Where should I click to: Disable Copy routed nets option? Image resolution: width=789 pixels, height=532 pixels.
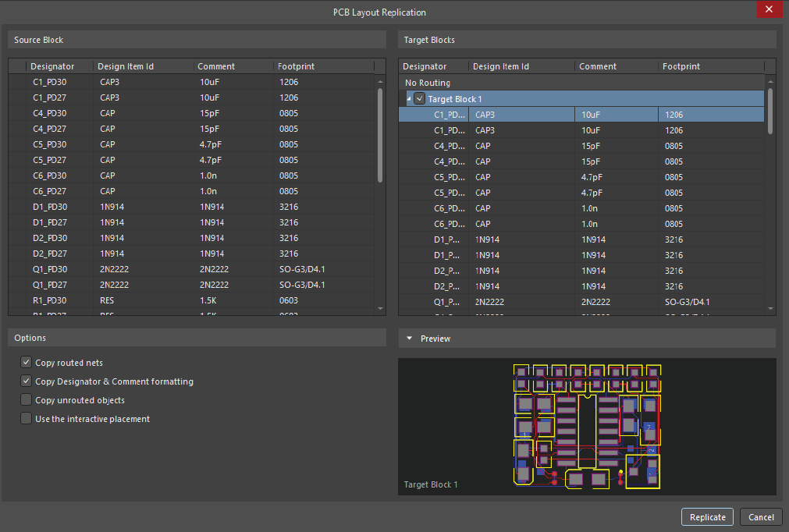pyautogui.click(x=27, y=363)
